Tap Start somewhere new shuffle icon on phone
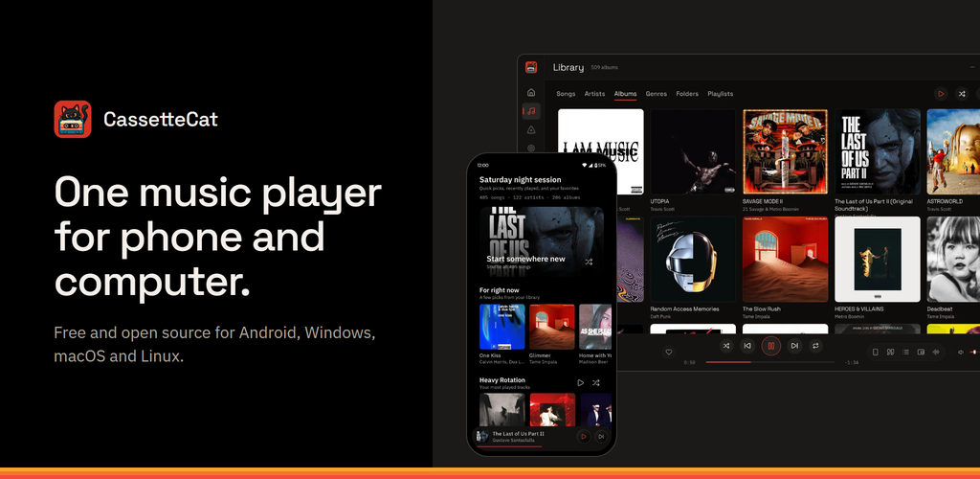Viewport: 980px width, 479px height. (589, 262)
